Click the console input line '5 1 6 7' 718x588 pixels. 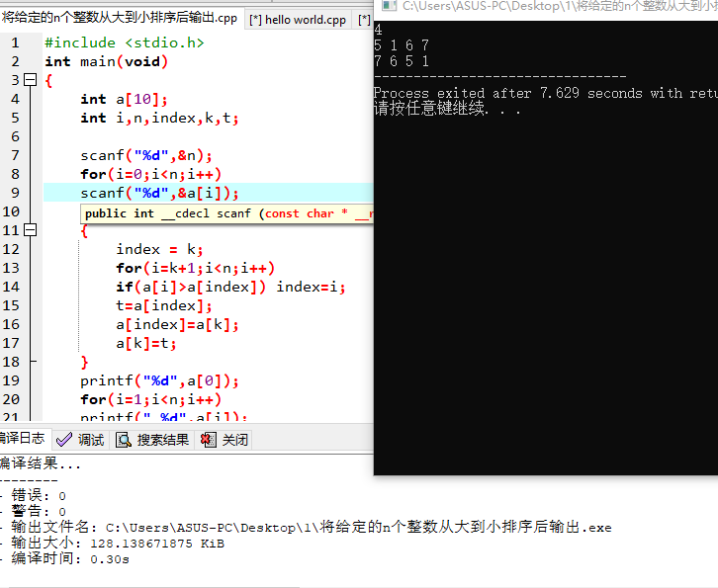click(x=402, y=45)
